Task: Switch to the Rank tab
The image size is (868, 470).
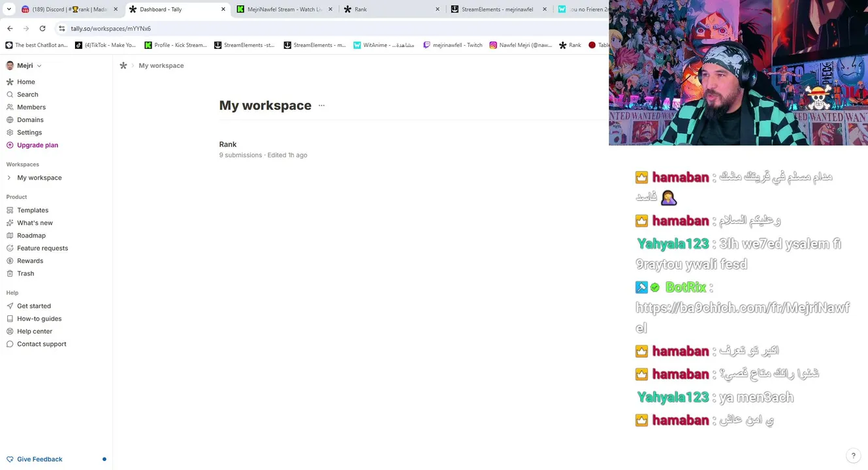Action: [392, 9]
